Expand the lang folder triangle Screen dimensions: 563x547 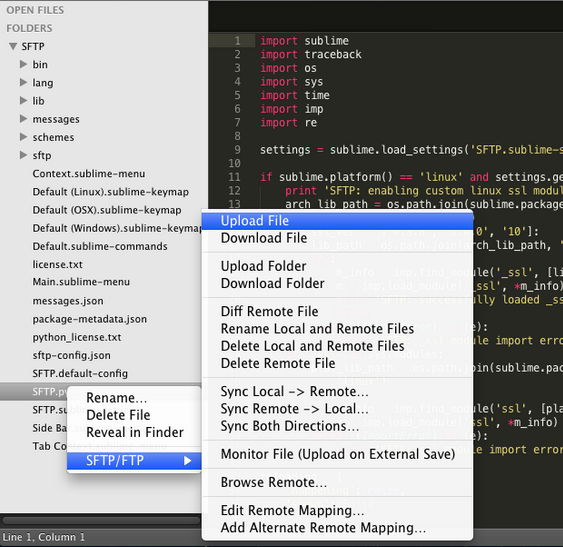23,82
